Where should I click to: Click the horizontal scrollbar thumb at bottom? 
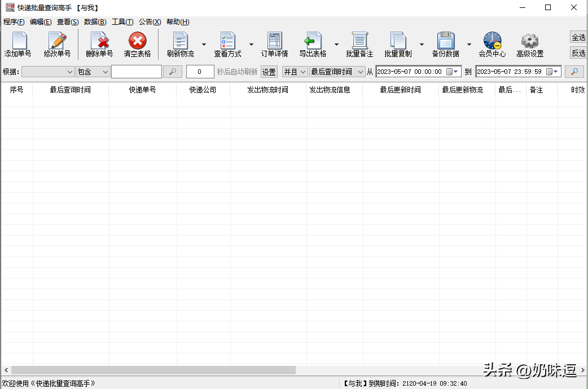pos(152,370)
